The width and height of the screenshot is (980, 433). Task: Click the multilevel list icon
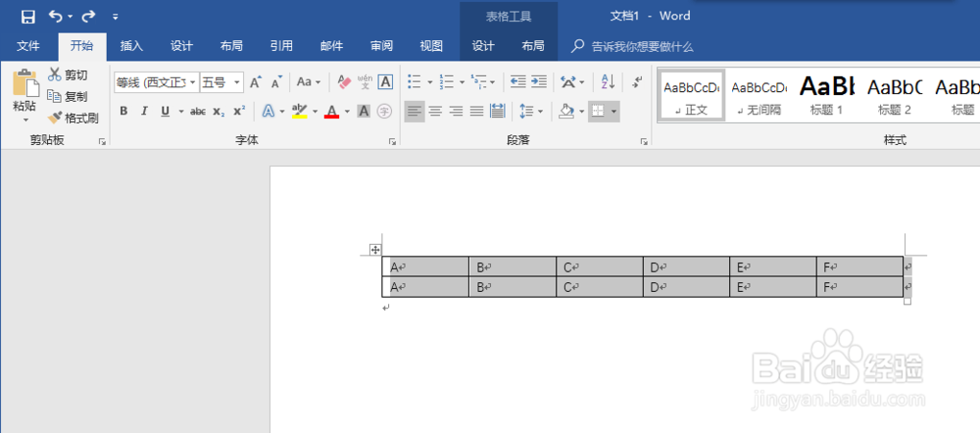(479, 82)
